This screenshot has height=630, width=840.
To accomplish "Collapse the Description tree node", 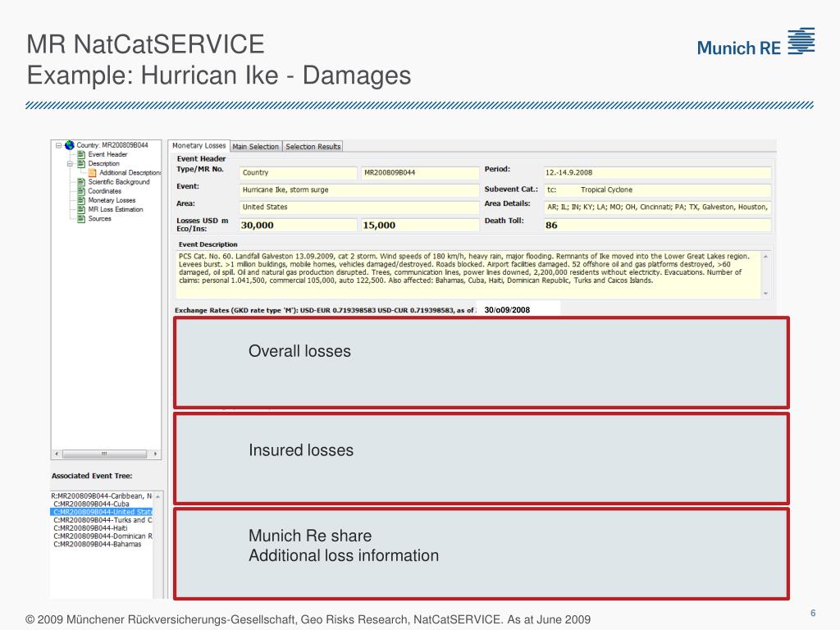I will click(x=71, y=163).
